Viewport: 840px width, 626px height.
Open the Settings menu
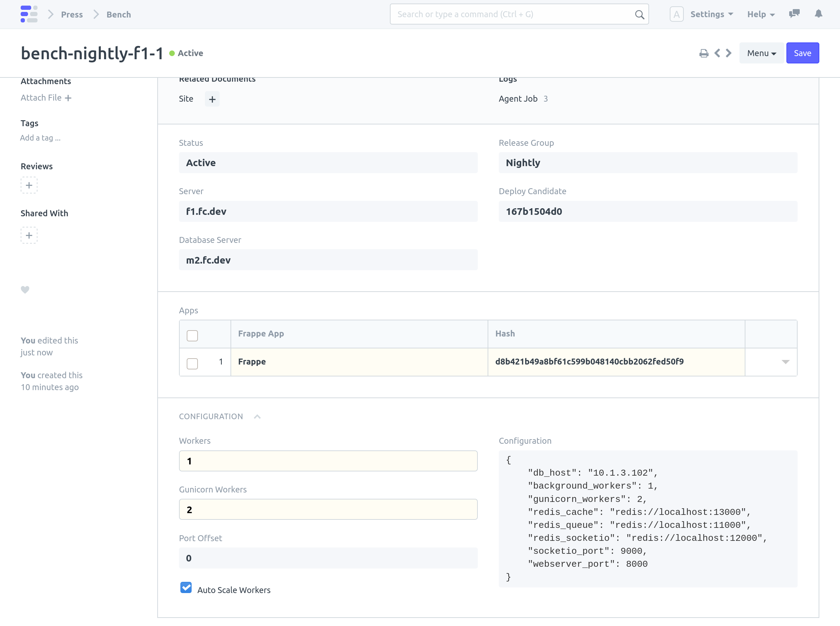pos(711,14)
